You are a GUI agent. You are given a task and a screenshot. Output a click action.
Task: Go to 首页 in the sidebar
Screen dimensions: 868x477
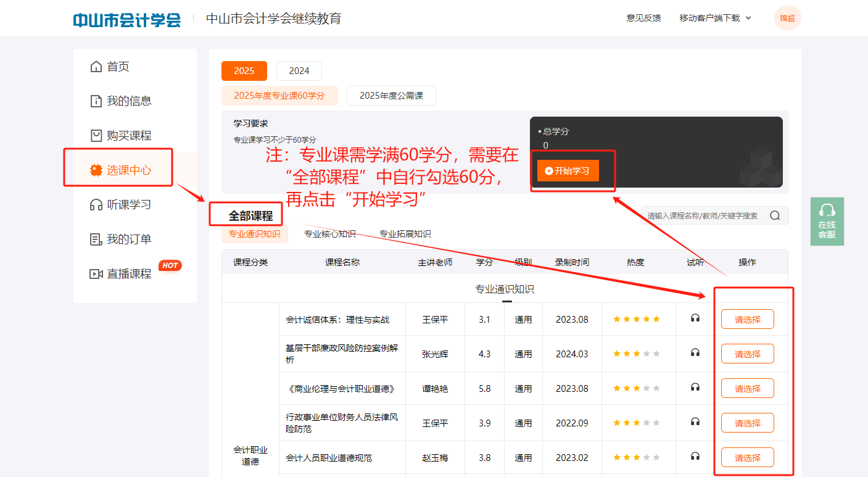118,67
